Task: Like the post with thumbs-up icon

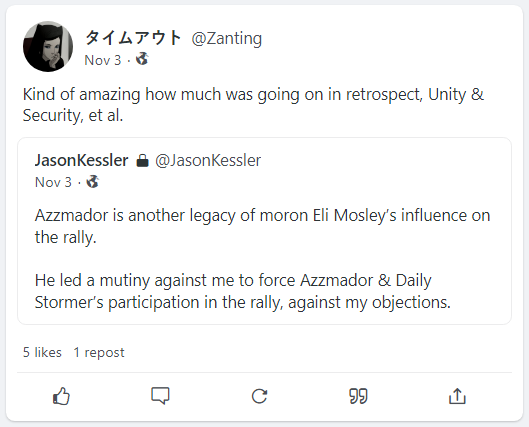Action: [x=61, y=396]
